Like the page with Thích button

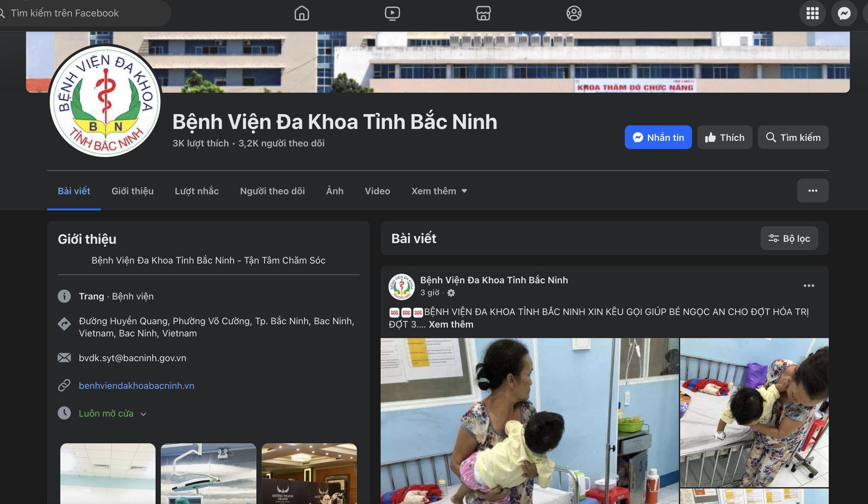click(x=725, y=137)
